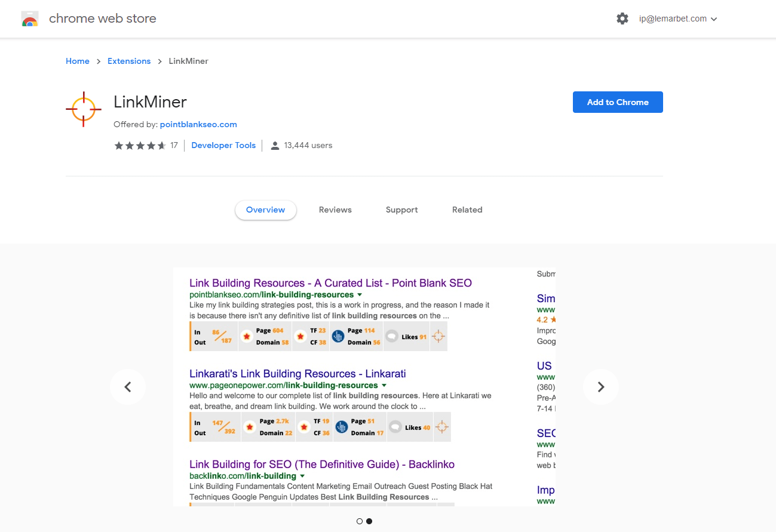Screen dimensions: 776x532
Task: Click the LinkMiner crosshair extension icon
Action: [x=84, y=109]
